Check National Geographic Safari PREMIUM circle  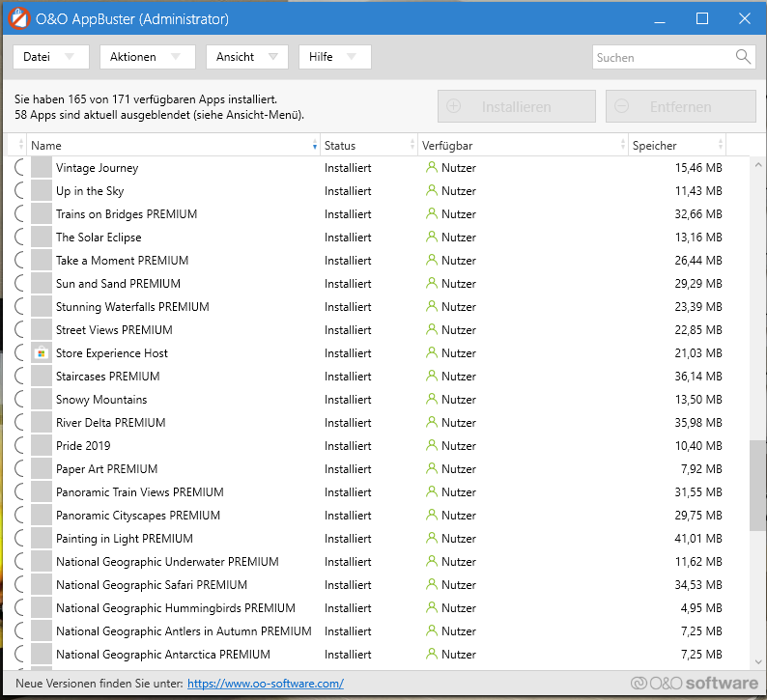pos(19,585)
